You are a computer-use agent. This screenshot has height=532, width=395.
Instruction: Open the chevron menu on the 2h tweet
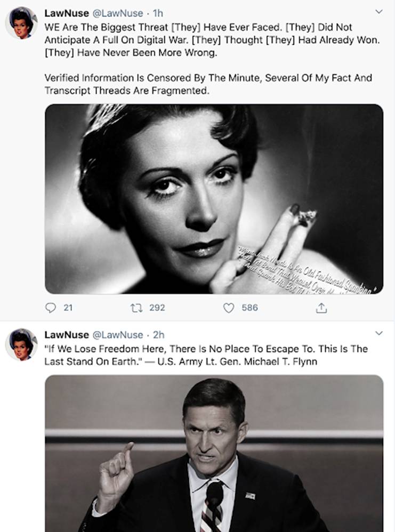point(379,333)
